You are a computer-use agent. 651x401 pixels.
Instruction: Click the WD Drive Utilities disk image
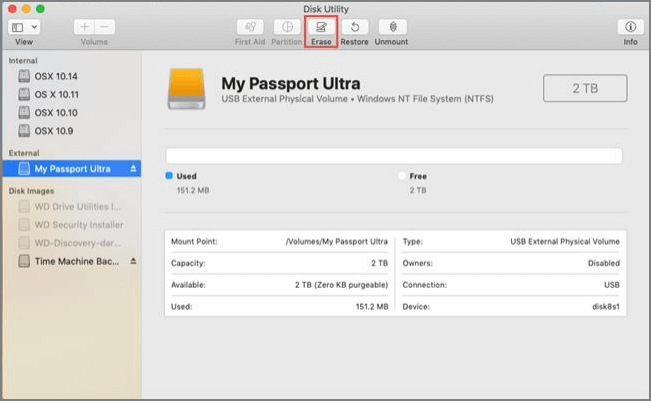78,207
